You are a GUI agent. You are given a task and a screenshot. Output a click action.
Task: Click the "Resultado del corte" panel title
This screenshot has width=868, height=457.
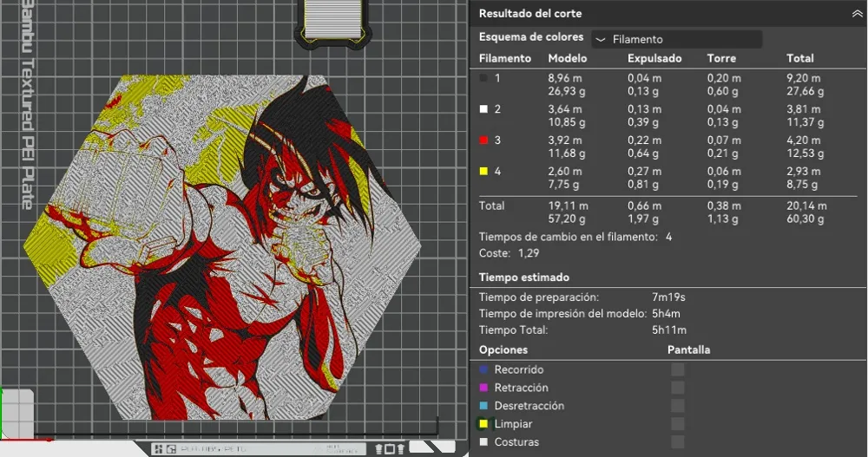pos(530,14)
